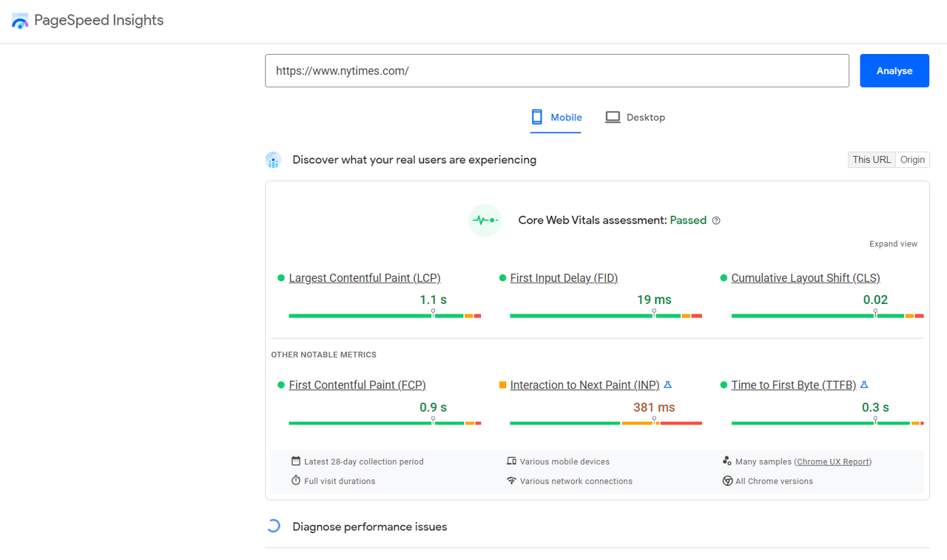Open Interaction to Next Paint (INP) link
947x560 pixels.
584,385
